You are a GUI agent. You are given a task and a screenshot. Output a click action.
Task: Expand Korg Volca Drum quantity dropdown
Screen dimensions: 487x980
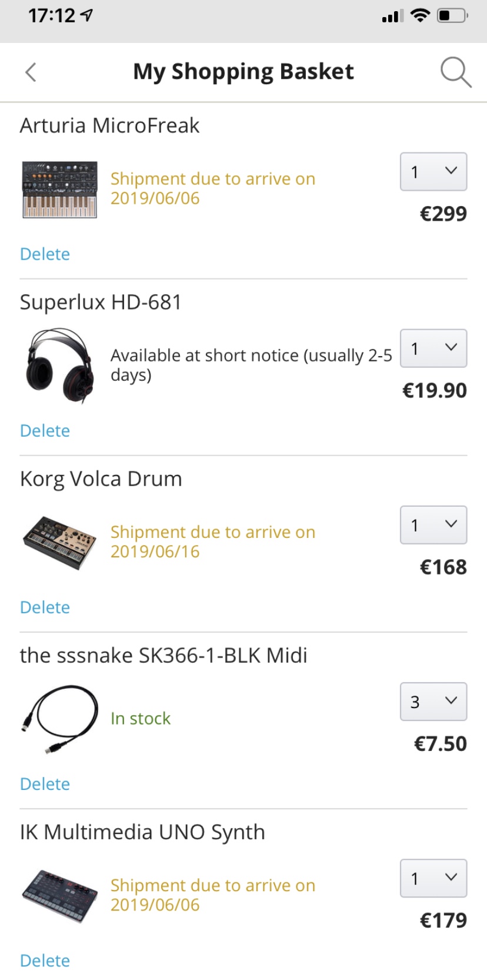pos(433,525)
